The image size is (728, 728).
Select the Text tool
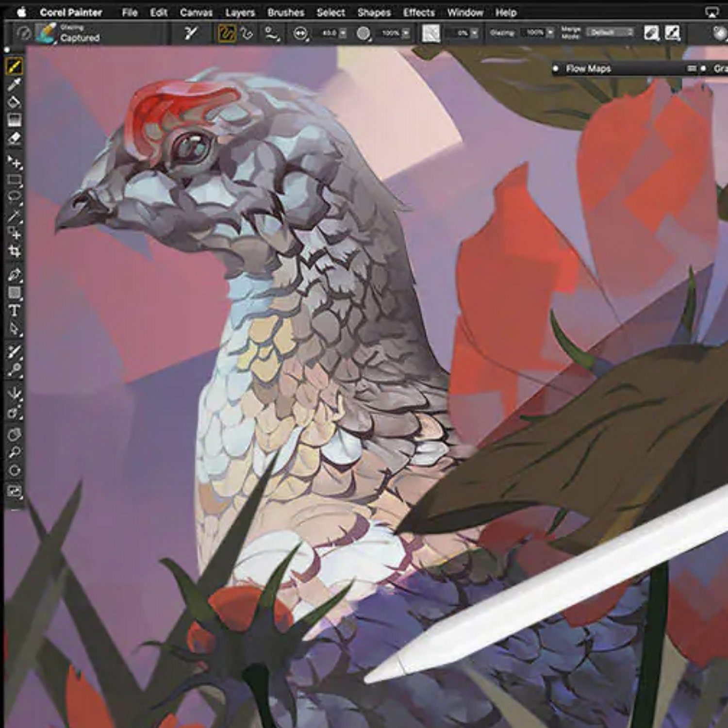tap(14, 311)
